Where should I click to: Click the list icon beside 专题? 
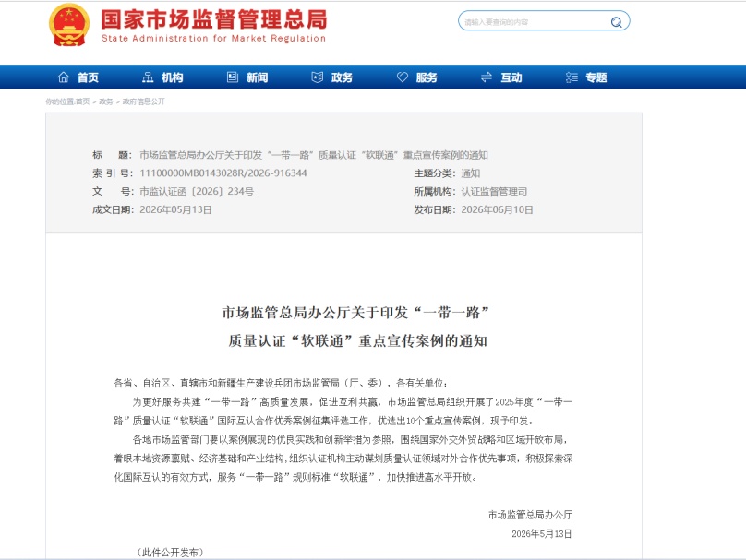click(x=572, y=77)
